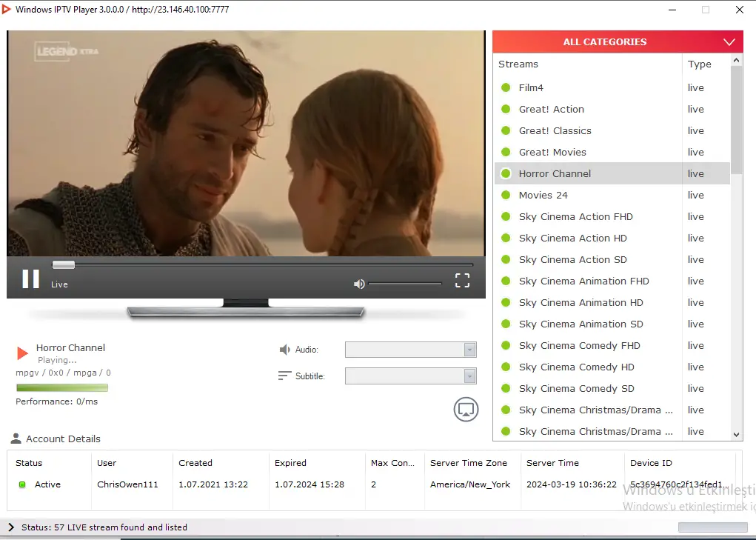Click the green Active status indicator

22,484
